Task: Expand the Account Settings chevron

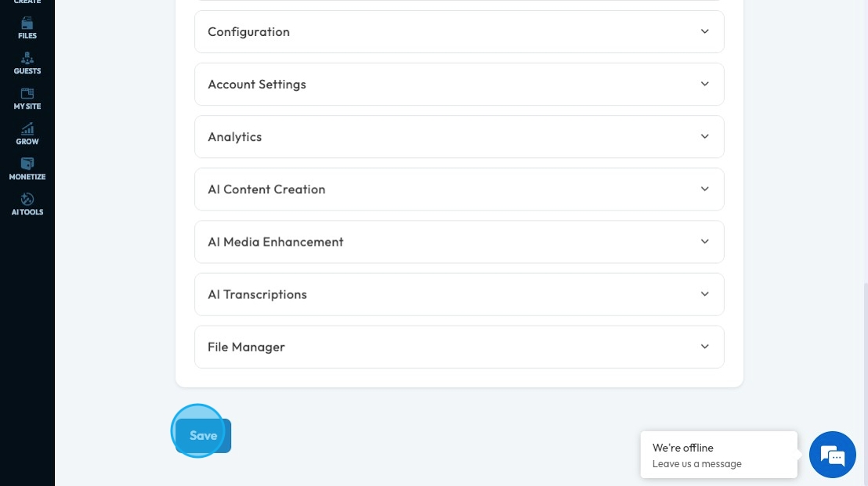Action: [x=704, y=84]
